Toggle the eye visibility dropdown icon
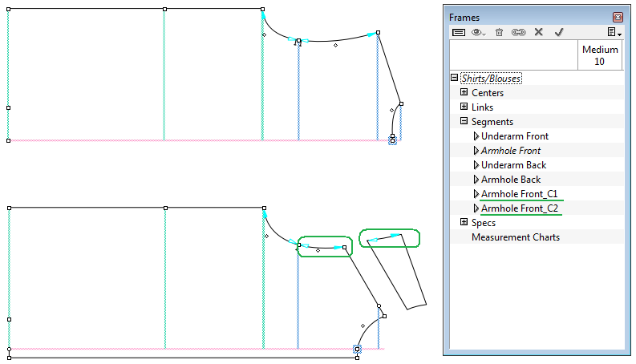The image size is (636, 364). (x=480, y=32)
